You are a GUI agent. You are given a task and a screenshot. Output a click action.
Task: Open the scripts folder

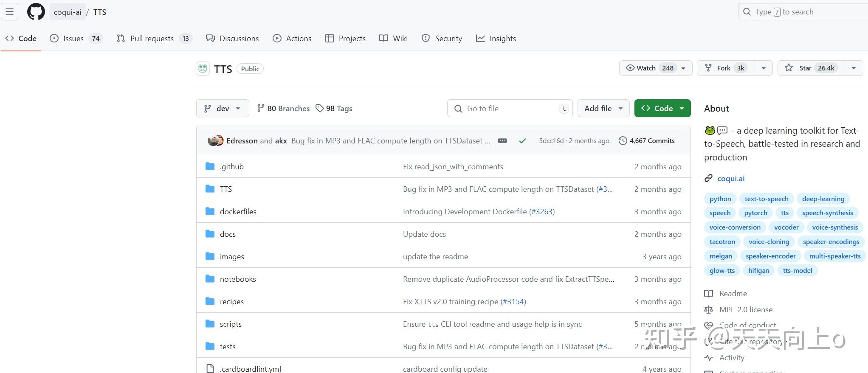coord(231,324)
